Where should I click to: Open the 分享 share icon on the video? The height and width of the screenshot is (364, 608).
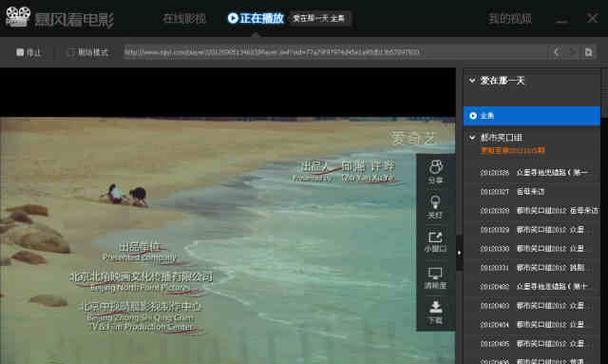coord(435,171)
